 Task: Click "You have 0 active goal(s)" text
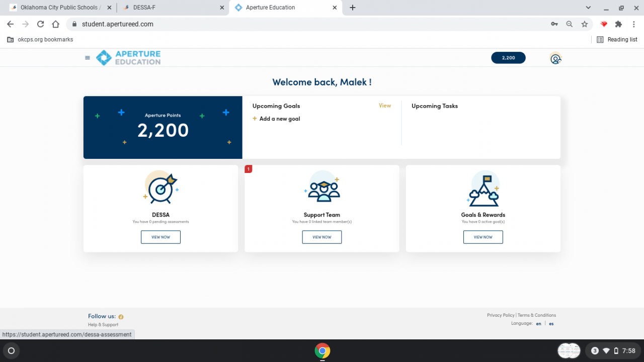[483, 222]
